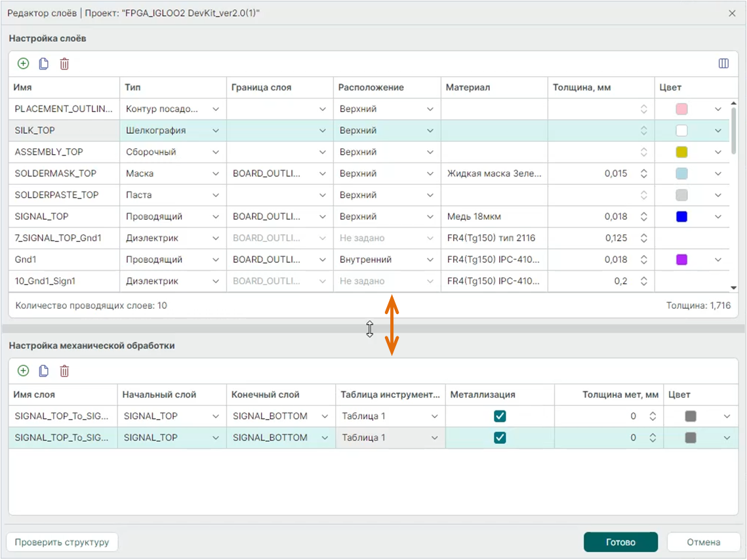Open type dropdown for SILK_TOP layer
Viewport: 747px width, 560px height.
[215, 130]
